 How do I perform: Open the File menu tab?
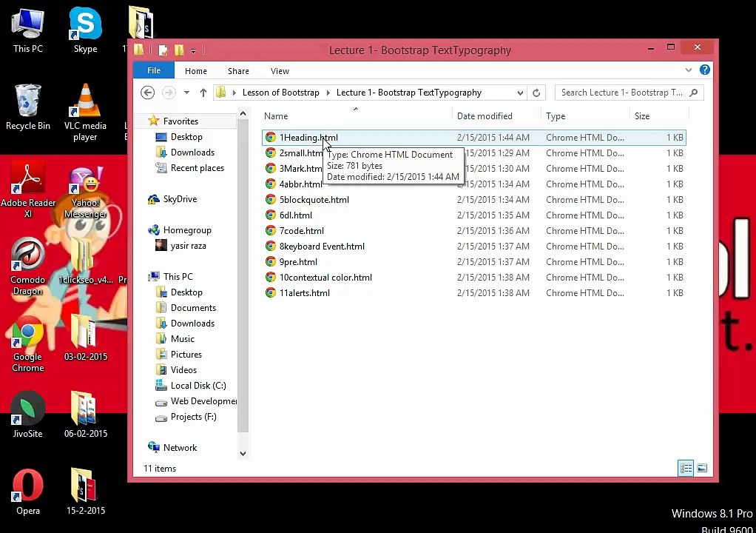[153, 70]
